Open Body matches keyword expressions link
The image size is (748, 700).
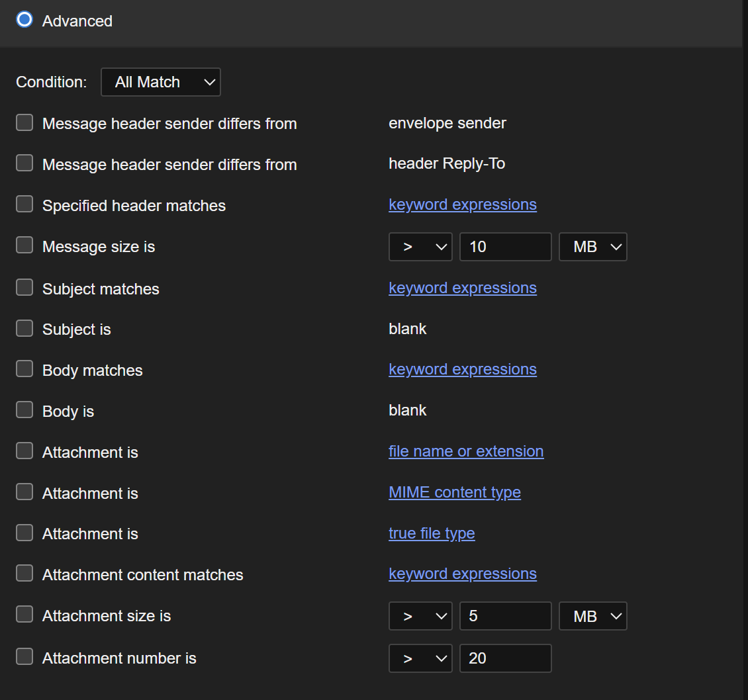point(462,369)
